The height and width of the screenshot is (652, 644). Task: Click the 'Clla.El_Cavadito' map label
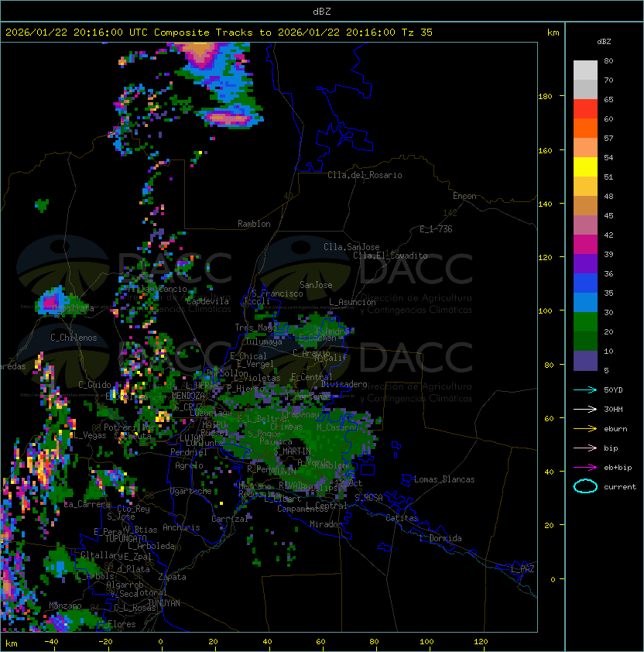(390, 256)
